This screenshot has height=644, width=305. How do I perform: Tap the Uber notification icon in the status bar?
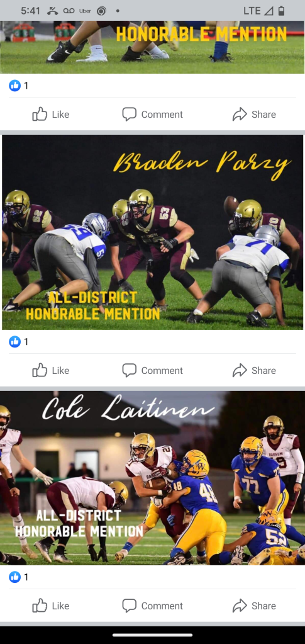coord(85,11)
